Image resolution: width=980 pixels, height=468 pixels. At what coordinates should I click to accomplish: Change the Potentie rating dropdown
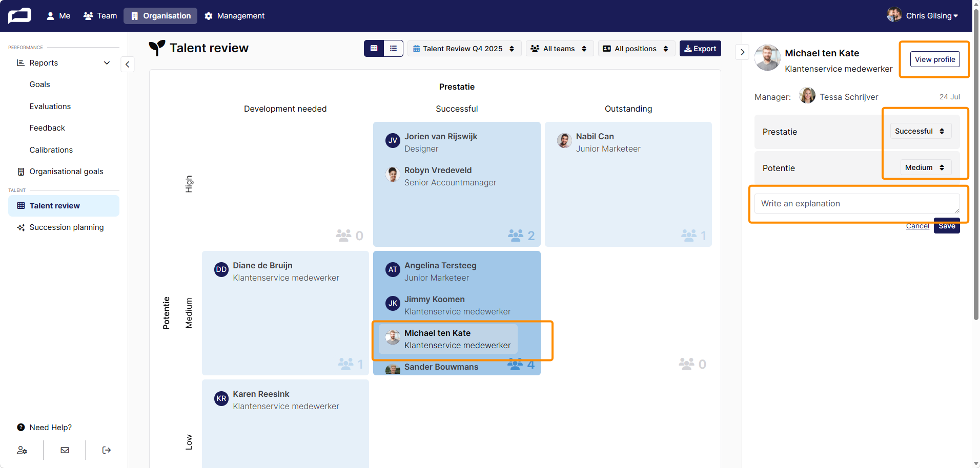(926, 167)
